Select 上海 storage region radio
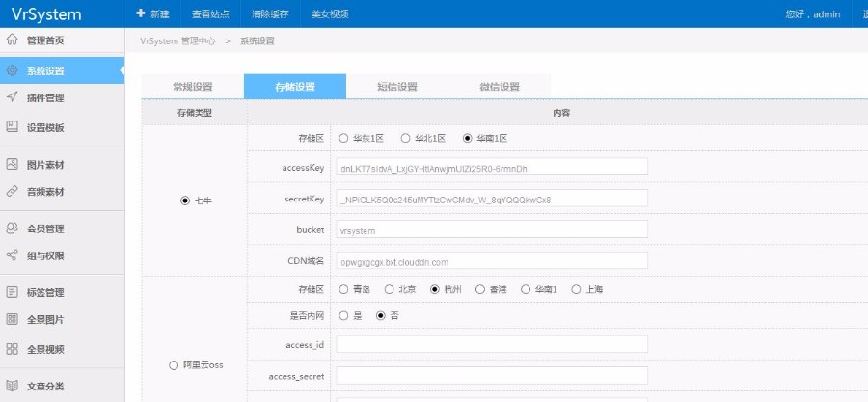The height and width of the screenshot is (402, 868). click(x=577, y=289)
